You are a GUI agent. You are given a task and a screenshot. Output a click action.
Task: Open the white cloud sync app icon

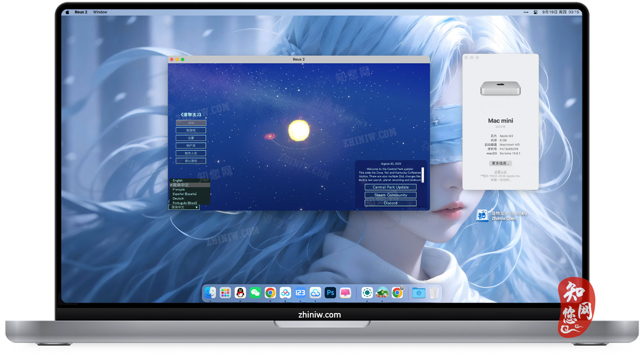click(315, 293)
